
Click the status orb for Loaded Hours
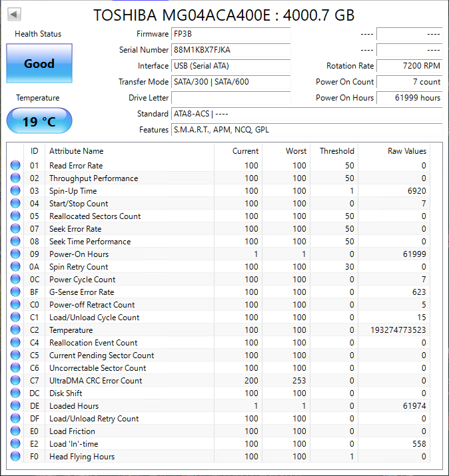15,405
